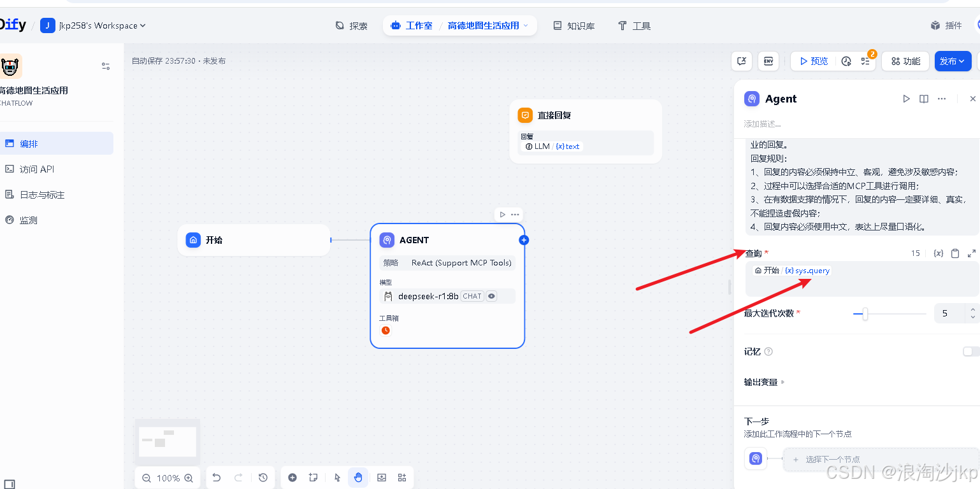Click the ReAct (Support MCP Tools) strategy text
Screen dimensions: 980x489
(461, 262)
